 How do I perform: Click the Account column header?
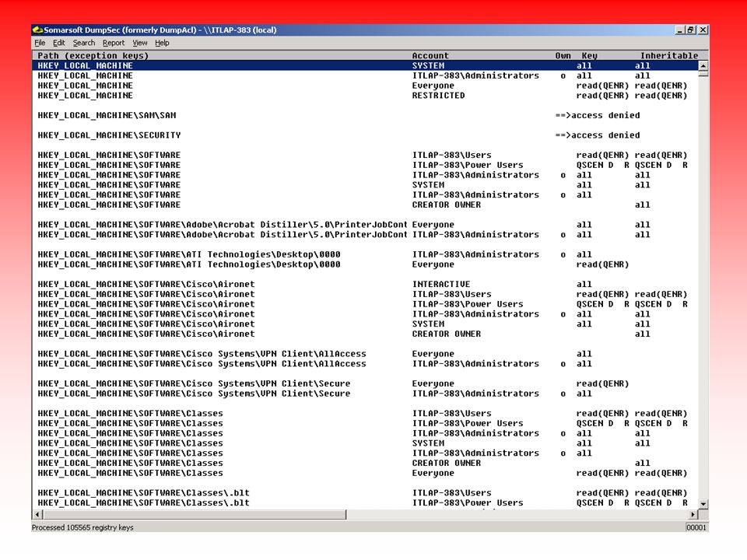[430, 56]
